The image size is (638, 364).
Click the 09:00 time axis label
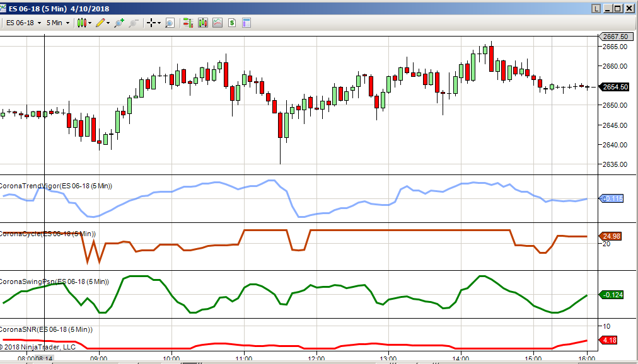(99, 359)
